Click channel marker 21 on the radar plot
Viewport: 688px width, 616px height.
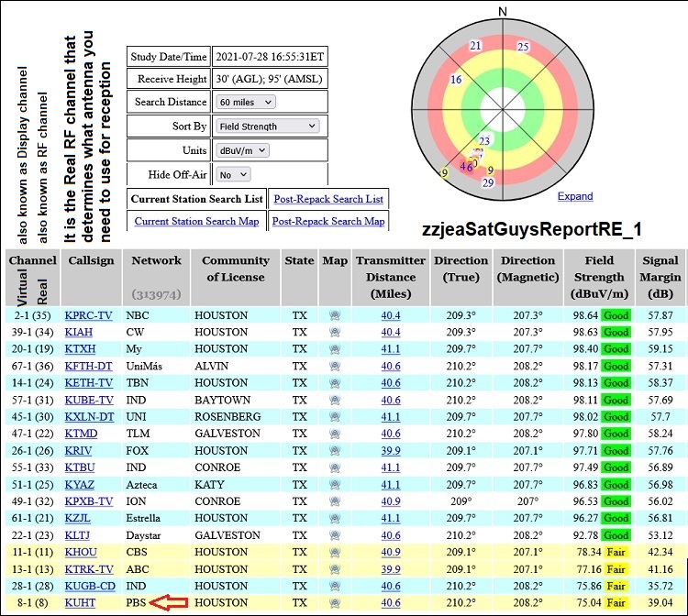pos(475,46)
